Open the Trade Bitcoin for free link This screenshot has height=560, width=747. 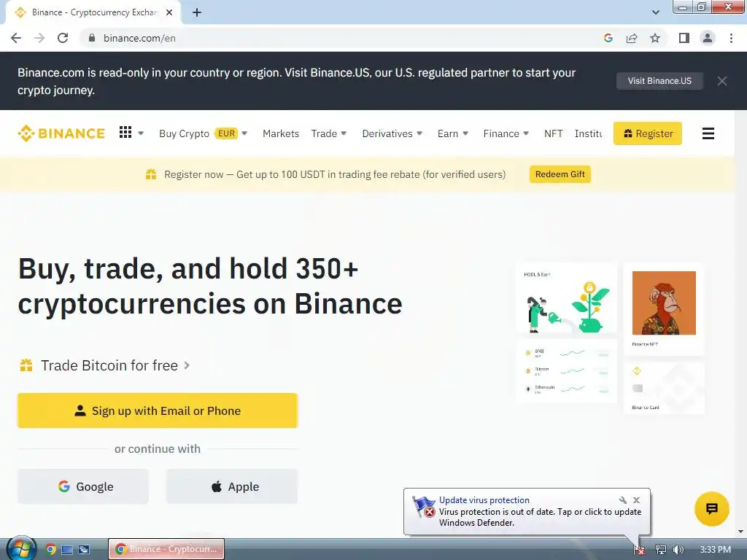109,365
